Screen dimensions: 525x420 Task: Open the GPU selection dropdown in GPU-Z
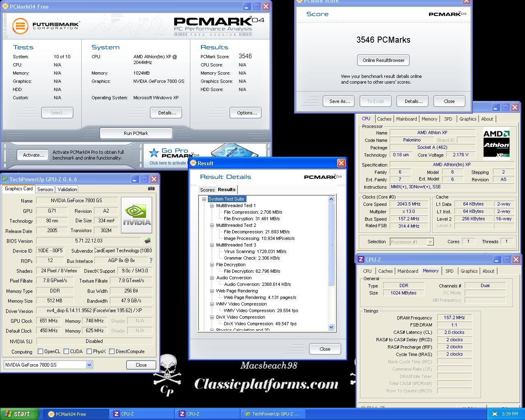coord(89,365)
